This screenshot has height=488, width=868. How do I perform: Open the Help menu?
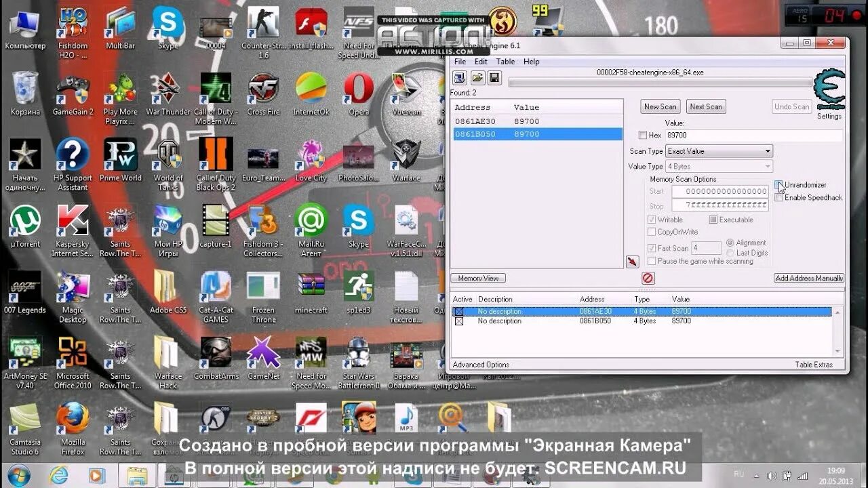532,62
